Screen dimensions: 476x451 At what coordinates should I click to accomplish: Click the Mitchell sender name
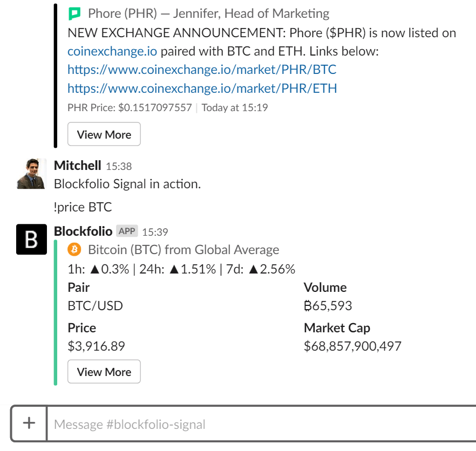pyautogui.click(x=78, y=166)
